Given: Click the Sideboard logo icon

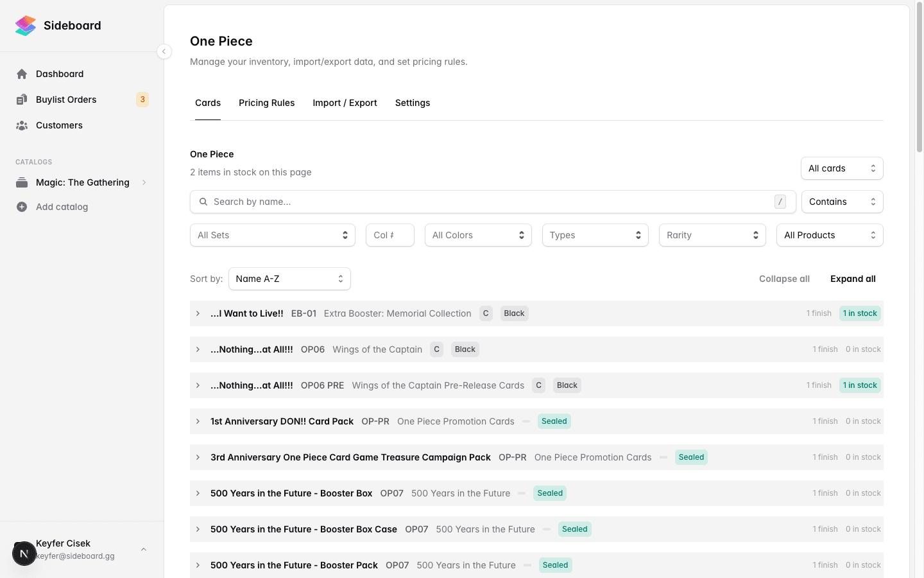Looking at the screenshot, I should 26,26.
